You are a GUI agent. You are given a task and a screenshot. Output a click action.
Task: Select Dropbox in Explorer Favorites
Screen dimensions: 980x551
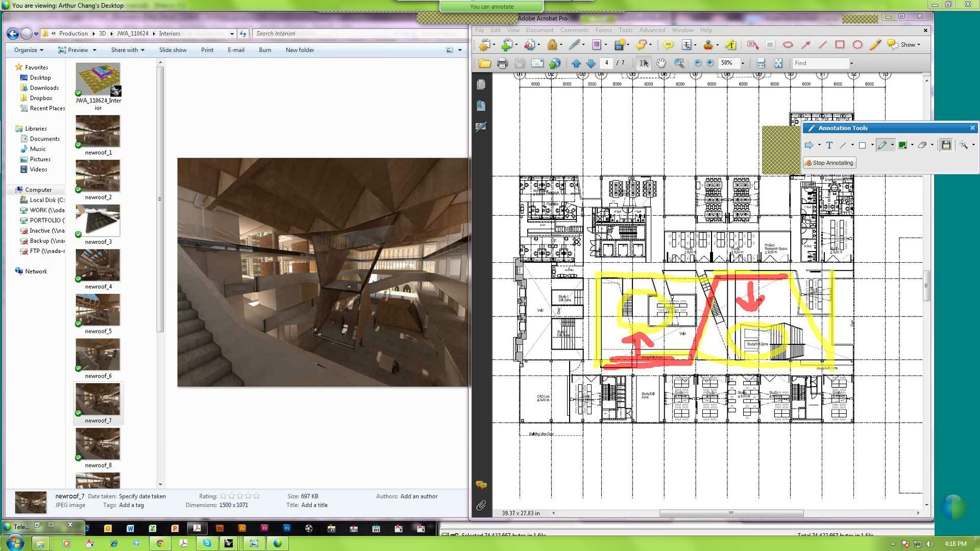pos(41,98)
